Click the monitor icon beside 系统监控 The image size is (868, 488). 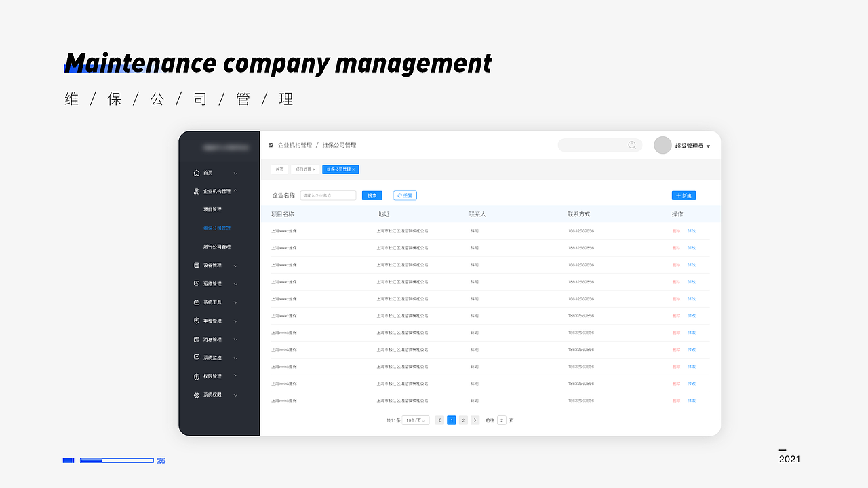197,357
